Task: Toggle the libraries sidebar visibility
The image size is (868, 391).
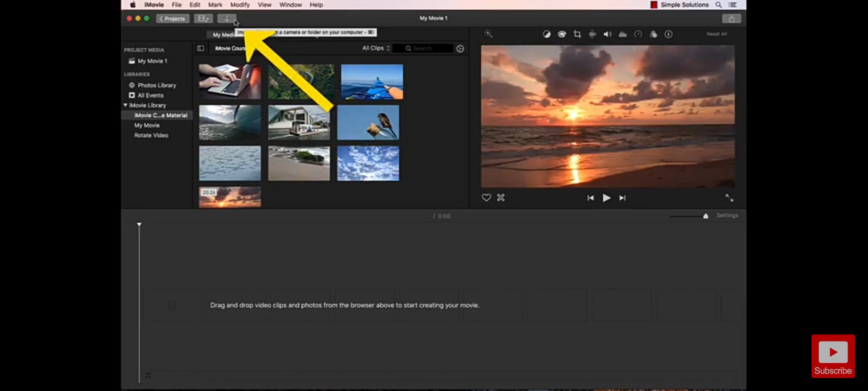Action: coord(200,48)
